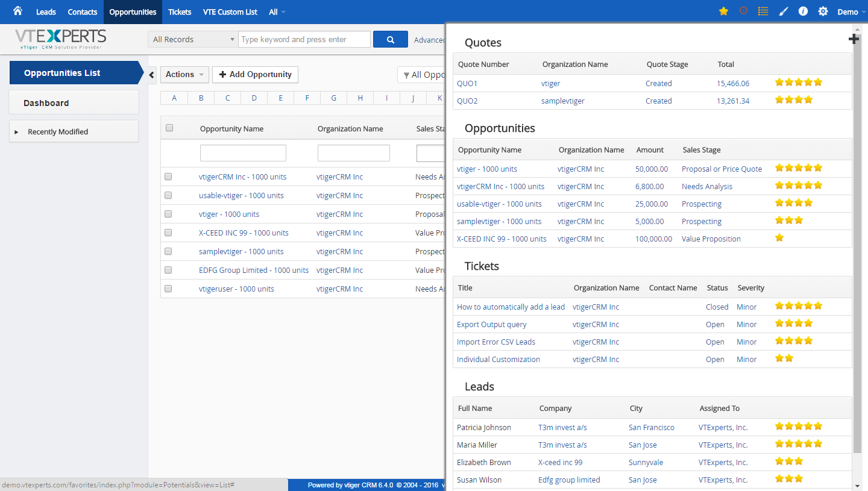Click the favorites panel scroll down arrow
The width and height of the screenshot is (868, 491).
[x=857, y=485]
